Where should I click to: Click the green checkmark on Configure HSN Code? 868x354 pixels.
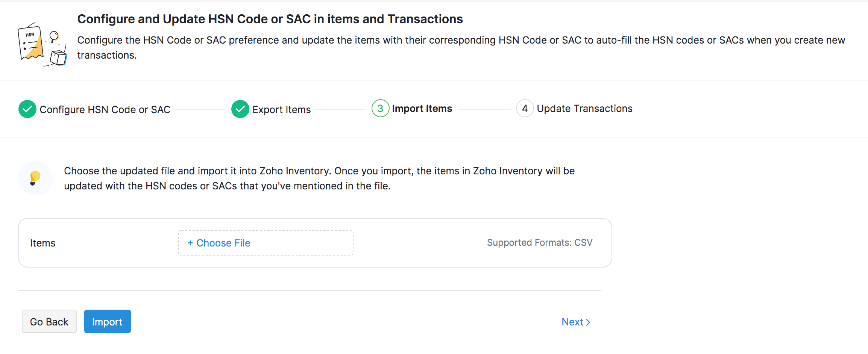(x=27, y=109)
